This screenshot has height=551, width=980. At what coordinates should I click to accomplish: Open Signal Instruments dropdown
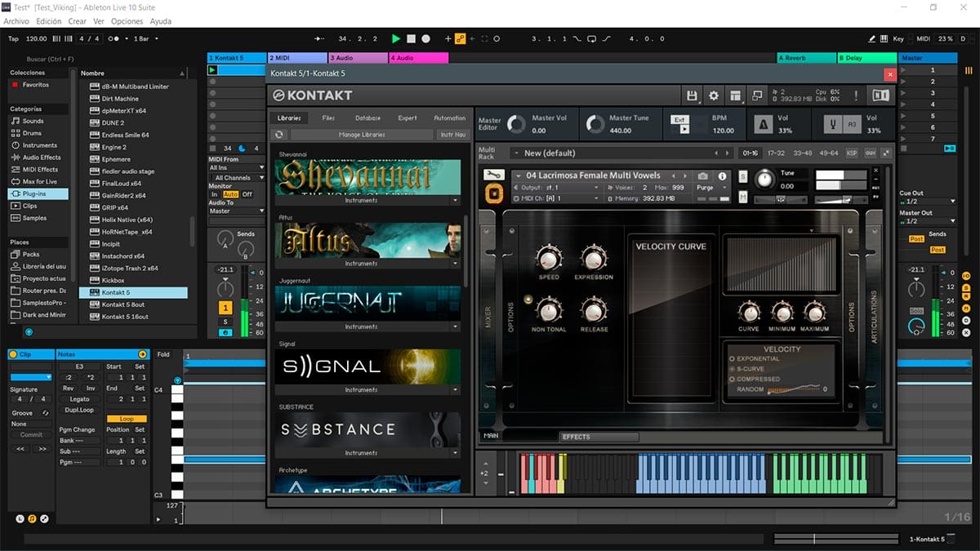point(456,390)
